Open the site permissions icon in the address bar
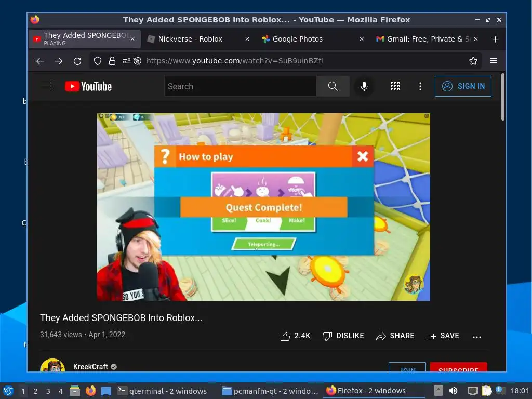The image size is (532, 399). click(x=127, y=61)
